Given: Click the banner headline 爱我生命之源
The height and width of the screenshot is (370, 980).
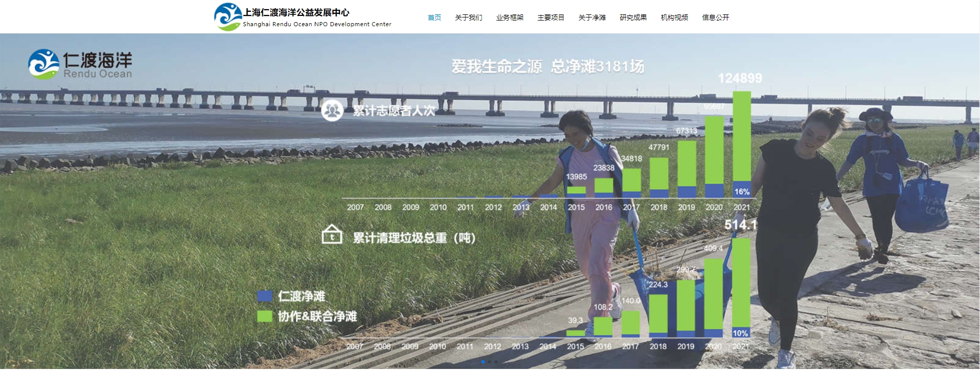Looking at the screenshot, I should [x=496, y=66].
